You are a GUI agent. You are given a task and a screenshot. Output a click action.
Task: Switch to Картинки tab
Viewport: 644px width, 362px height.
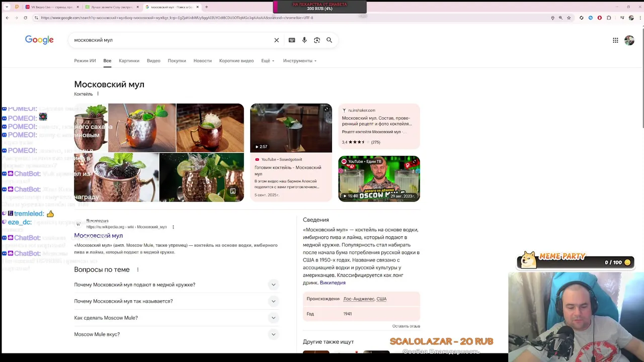click(x=129, y=61)
